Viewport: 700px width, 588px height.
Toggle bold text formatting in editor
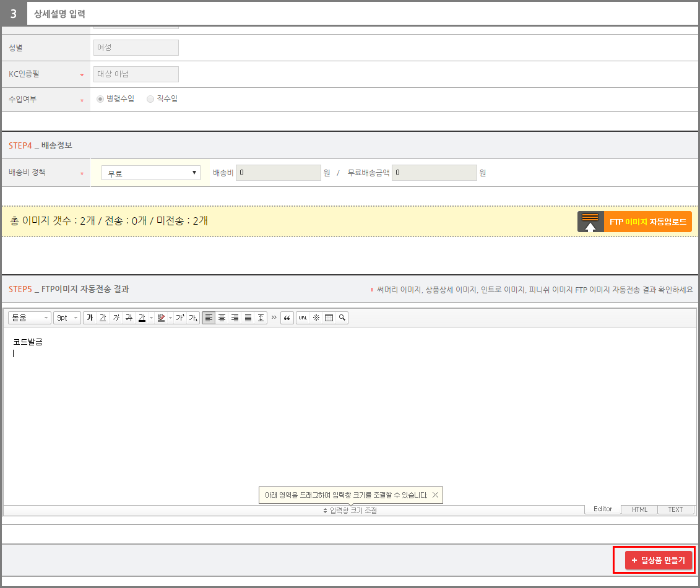pyautogui.click(x=90, y=318)
